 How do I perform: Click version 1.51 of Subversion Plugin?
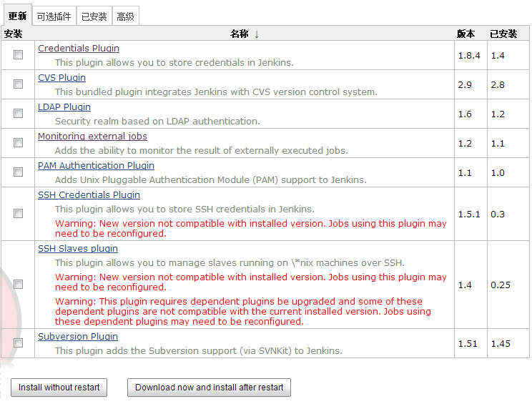point(468,344)
